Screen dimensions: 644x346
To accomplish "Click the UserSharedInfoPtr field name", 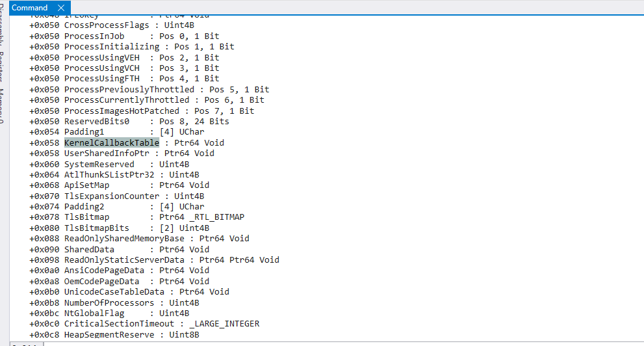I will (x=106, y=153).
